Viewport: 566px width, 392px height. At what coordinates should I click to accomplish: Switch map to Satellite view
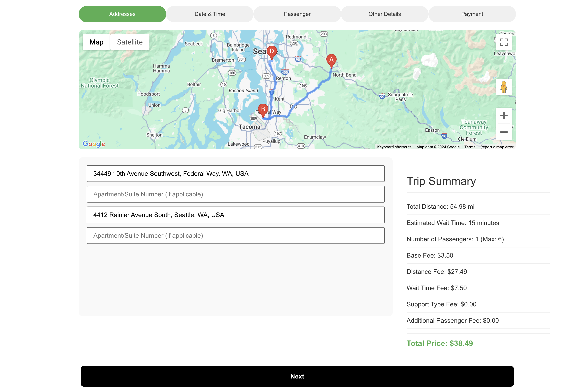pyautogui.click(x=130, y=42)
